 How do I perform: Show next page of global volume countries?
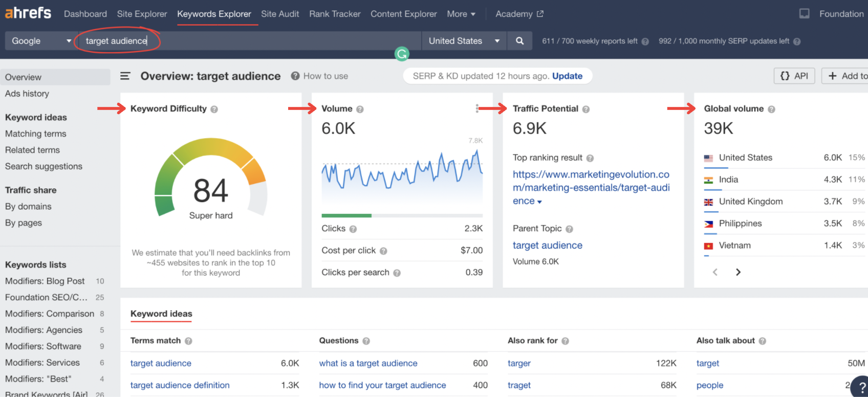click(738, 272)
